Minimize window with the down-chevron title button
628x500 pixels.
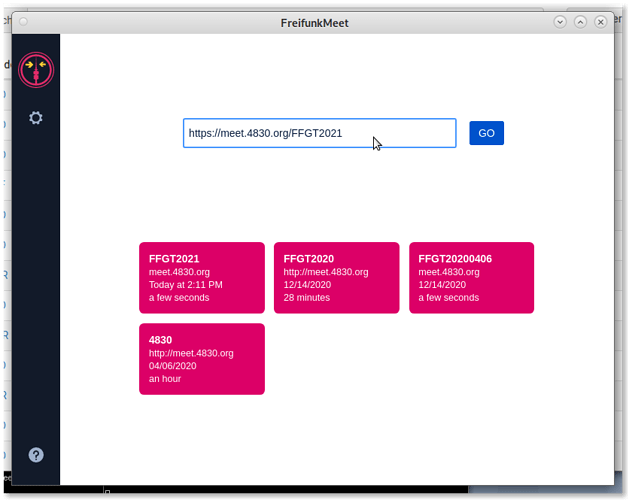coord(560,22)
